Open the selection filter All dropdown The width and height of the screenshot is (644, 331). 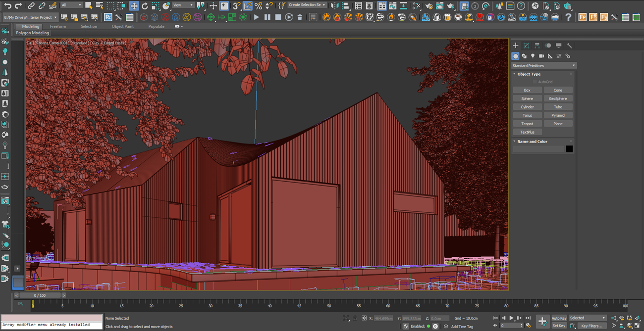point(71,5)
